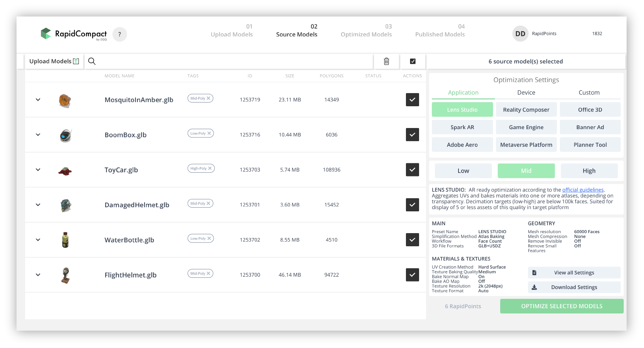644x348 pixels.
Task: Click the RapidPoints balance label
Action: click(544, 34)
